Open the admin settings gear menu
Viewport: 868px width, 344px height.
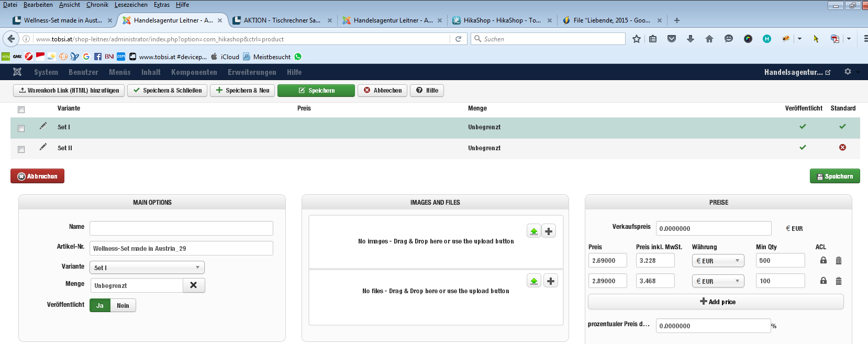[x=848, y=72]
